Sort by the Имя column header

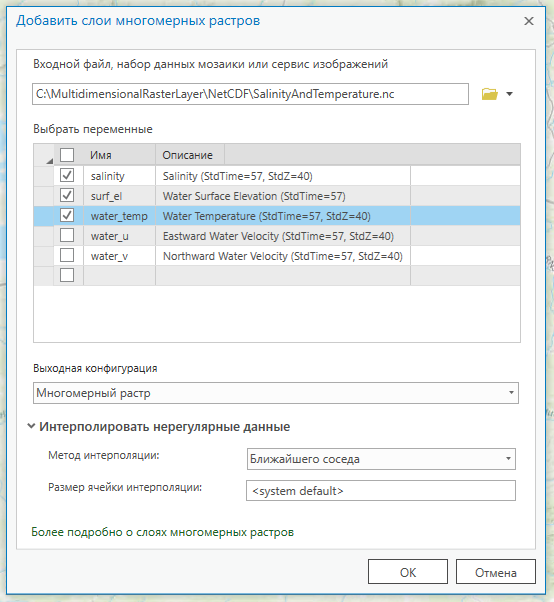(119, 155)
